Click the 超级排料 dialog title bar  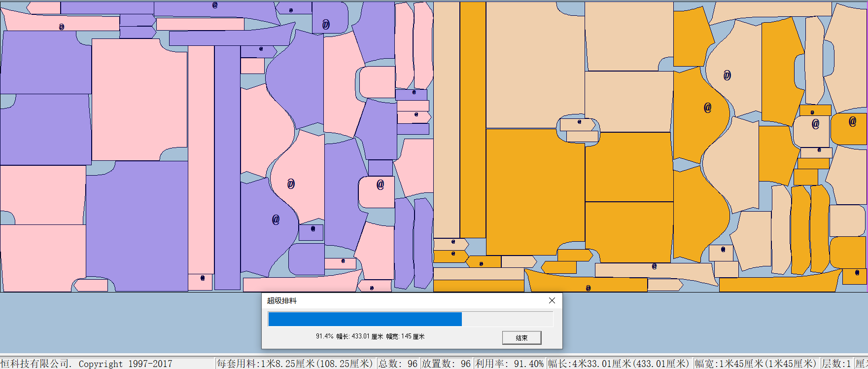394,300
